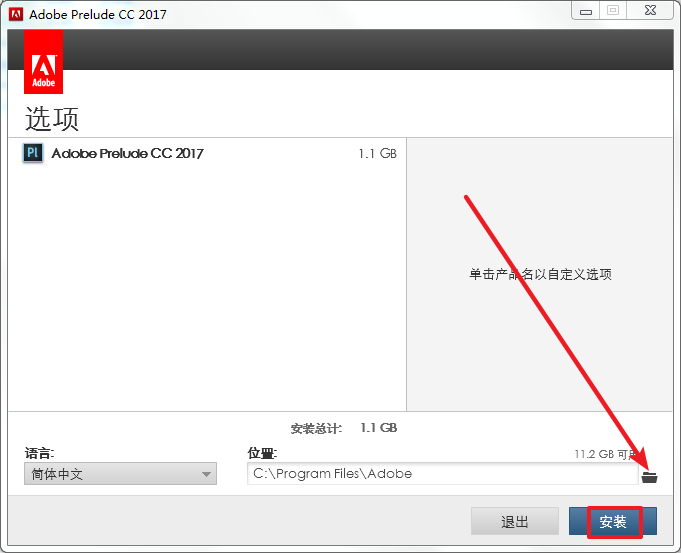Image resolution: width=681 pixels, height=553 pixels.
Task: Click the 退出 exit button
Action: click(515, 521)
